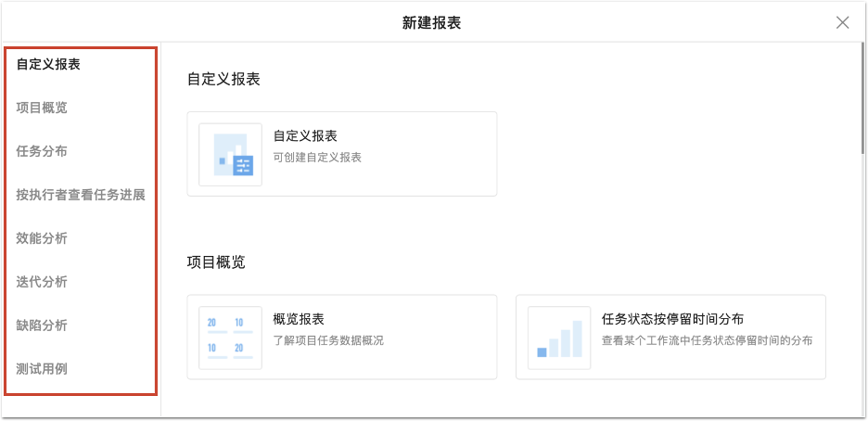This screenshot has height=421, width=868.
Task: Open 测试用例 category
Action: pos(42,368)
